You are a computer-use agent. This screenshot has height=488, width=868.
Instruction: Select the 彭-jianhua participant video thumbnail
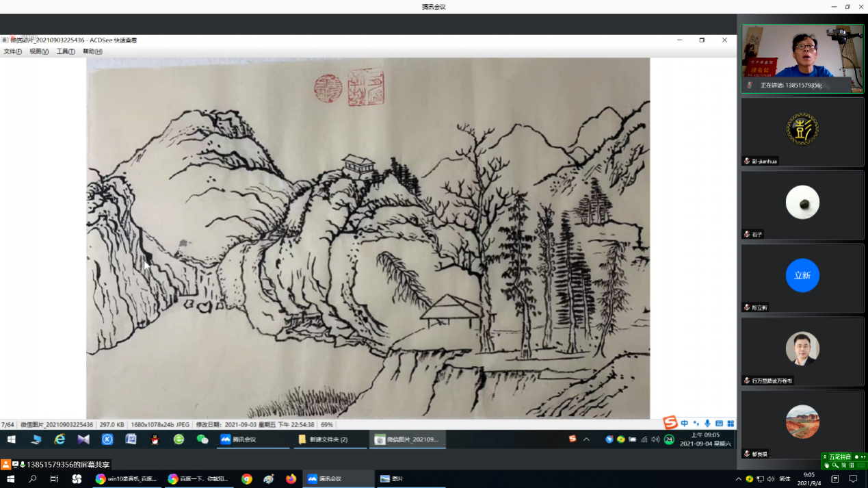click(802, 130)
